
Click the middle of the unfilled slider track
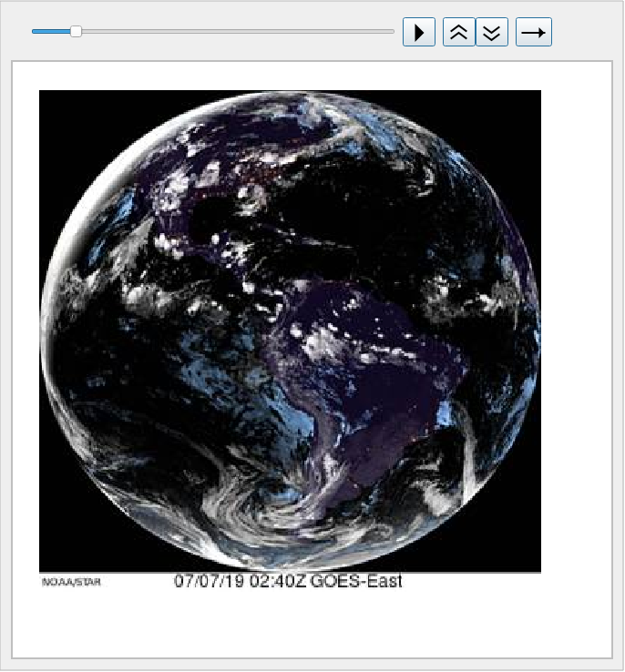click(237, 31)
